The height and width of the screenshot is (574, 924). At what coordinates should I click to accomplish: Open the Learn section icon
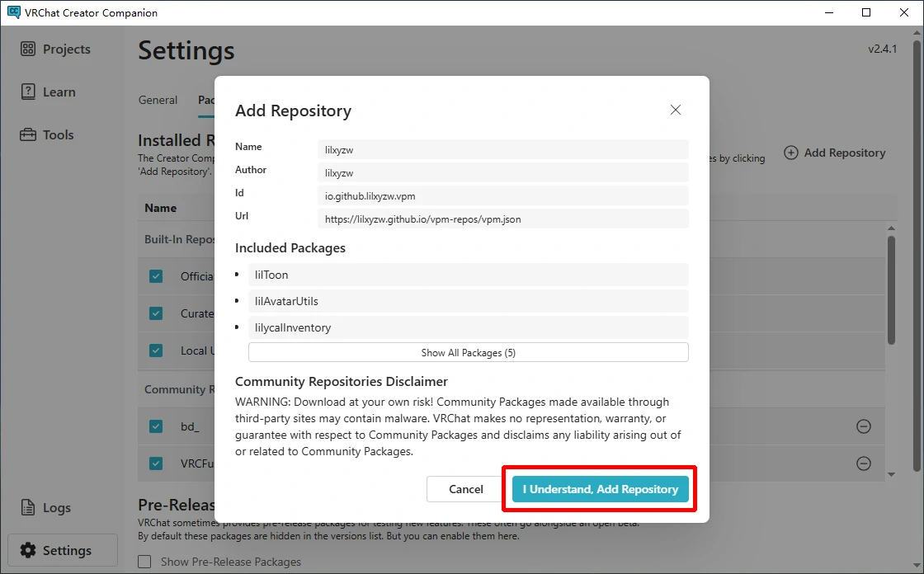click(29, 92)
